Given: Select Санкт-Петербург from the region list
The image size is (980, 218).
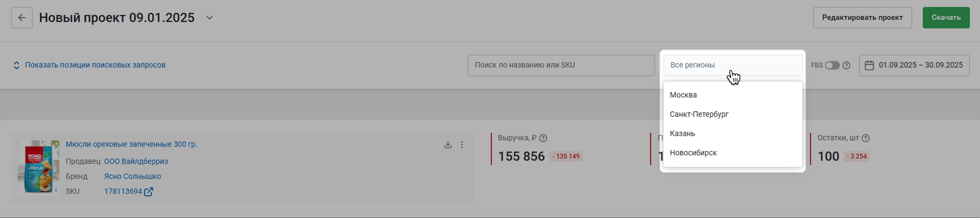Looking at the screenshot, I should [x=699, y=114].
